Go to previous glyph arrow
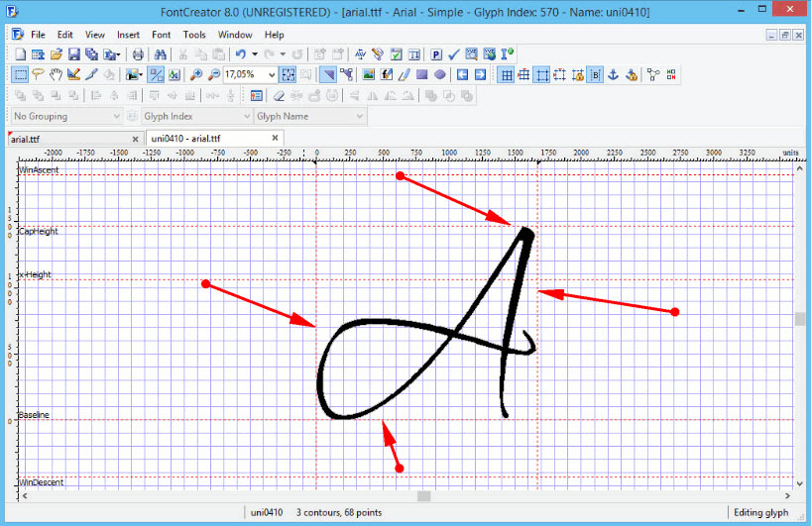 coord(462,75)
